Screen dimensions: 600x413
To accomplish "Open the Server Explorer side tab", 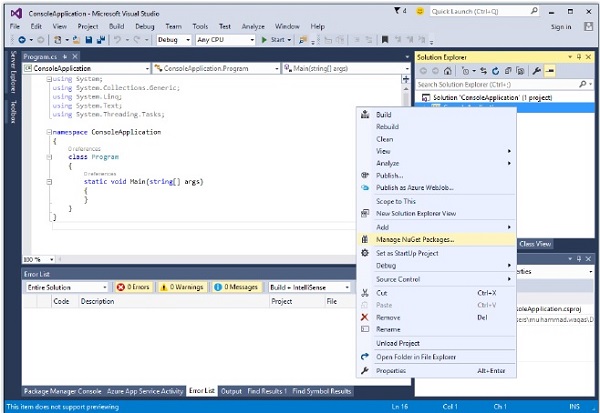I will pos(13,72).
